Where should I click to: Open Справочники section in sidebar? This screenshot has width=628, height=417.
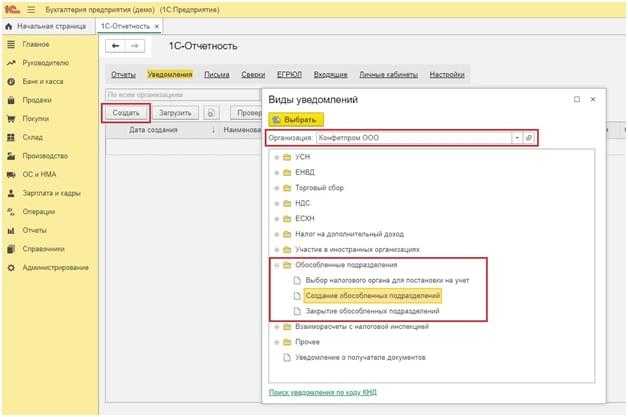click(x=43, y=249)
